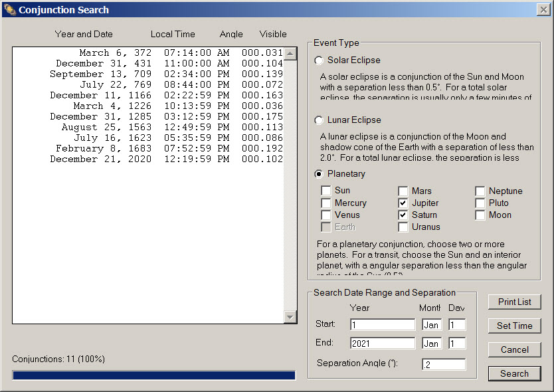Click the Set Time button
This screenshot has width=554, height=392.
514,326
